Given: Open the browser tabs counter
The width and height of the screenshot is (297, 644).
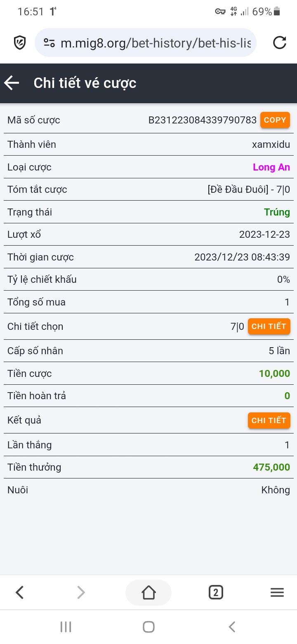Looking at the screenshot, I should click(216, 593).
